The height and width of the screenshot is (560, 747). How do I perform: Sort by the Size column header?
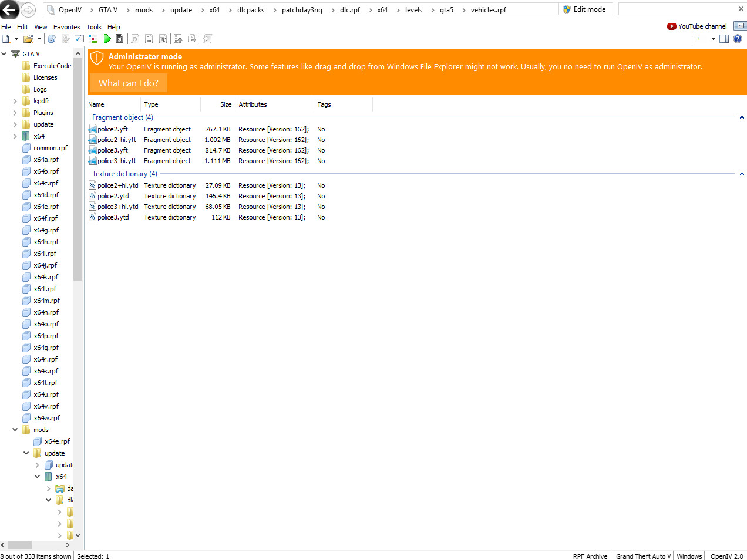coord(218,104)
